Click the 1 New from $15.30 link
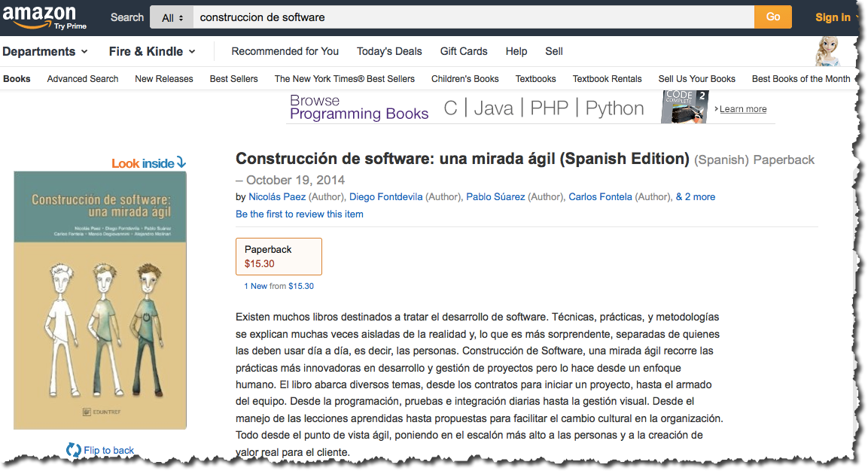The image size is (868, 471). click(279, 287)
